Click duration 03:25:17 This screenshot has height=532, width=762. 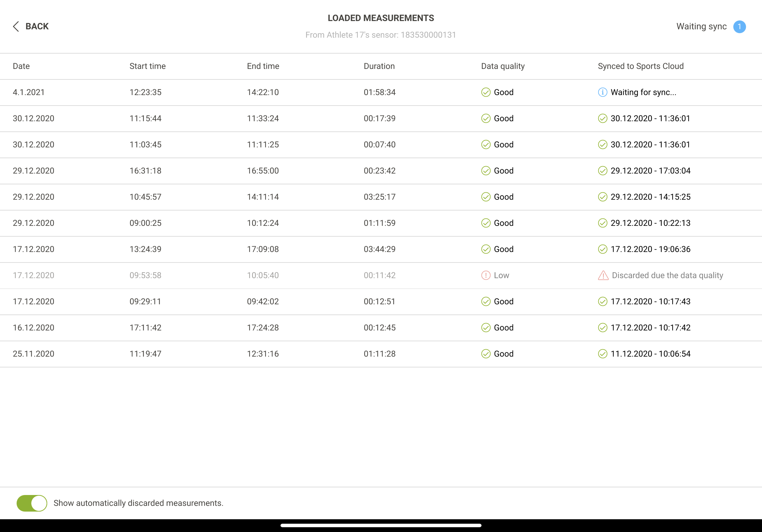[379, 197]
